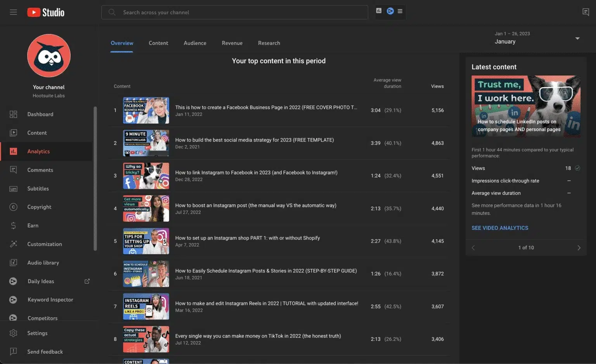Click the Daily Ideas icon
Image resolution: width=596 pixels, height=364 pixels.
coord(13,281)
